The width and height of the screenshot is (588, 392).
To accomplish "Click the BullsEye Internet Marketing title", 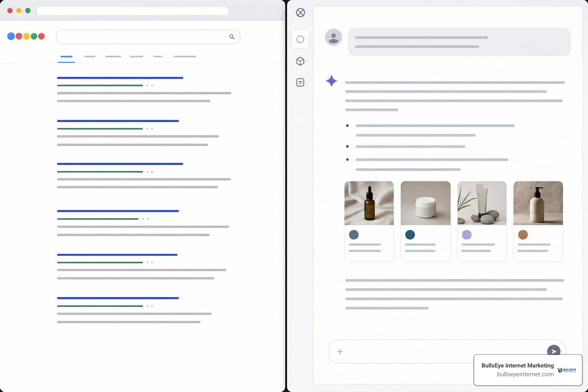I will point(518,366).
